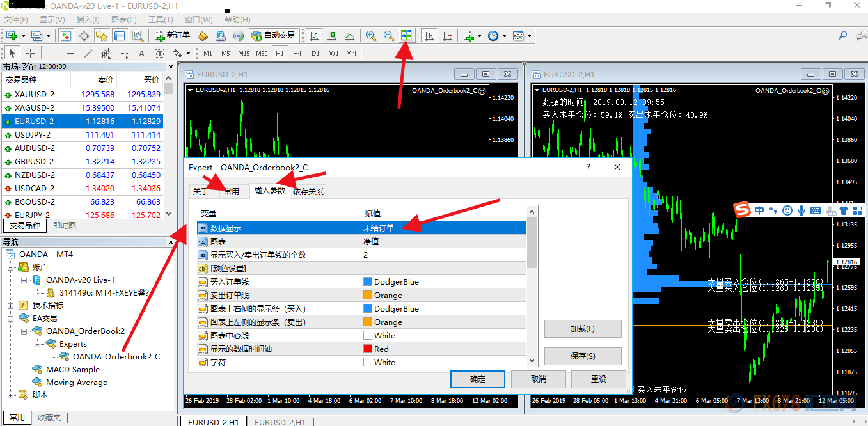The image size is (868, 426).
Task: Expand the 技术指标 tree node
Action: pos(11,305)
